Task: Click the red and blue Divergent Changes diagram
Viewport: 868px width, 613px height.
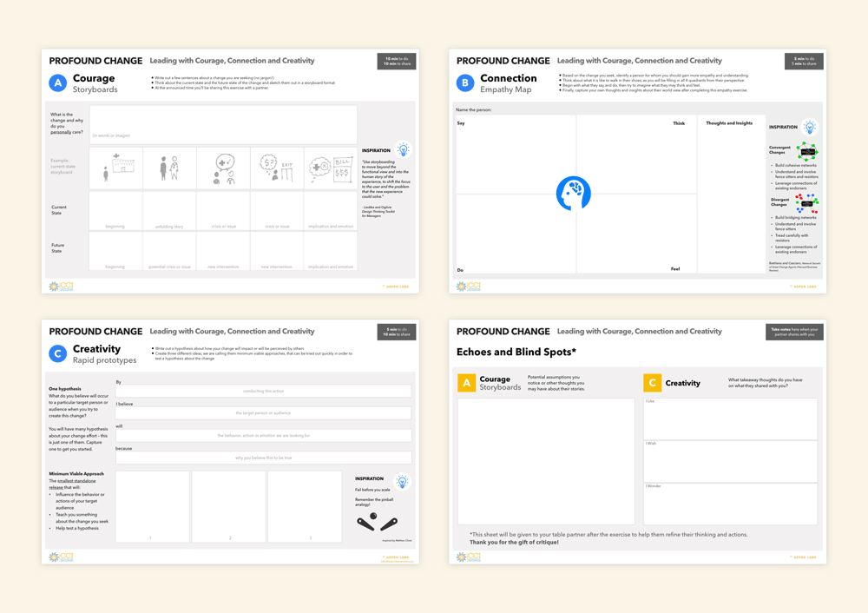Action: pyautogui.click(x=806, y=203)
